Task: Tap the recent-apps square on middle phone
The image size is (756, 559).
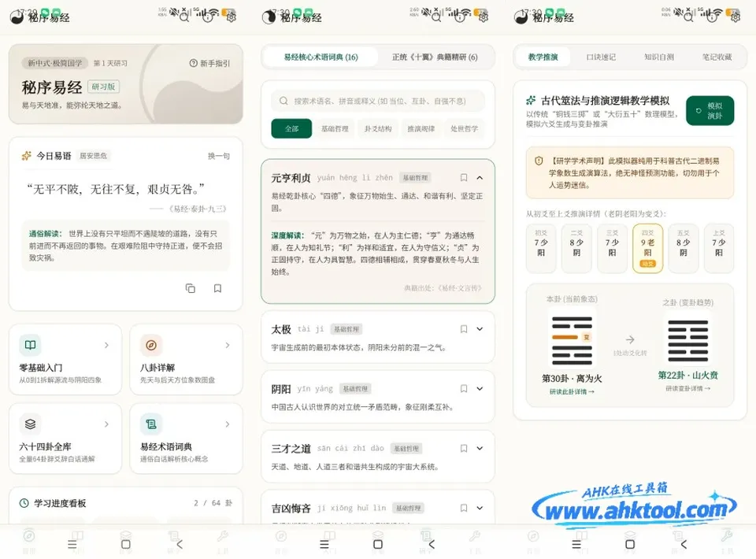Action: point(378,545)
